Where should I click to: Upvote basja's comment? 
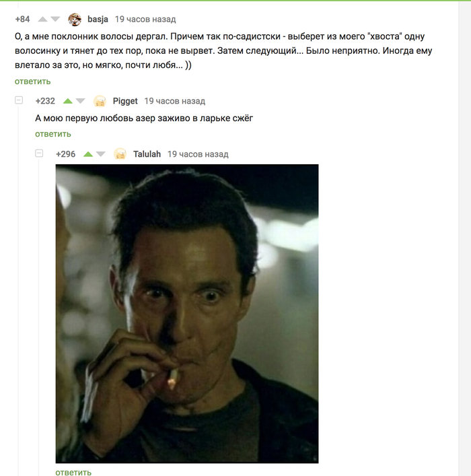tap(43, 20)
